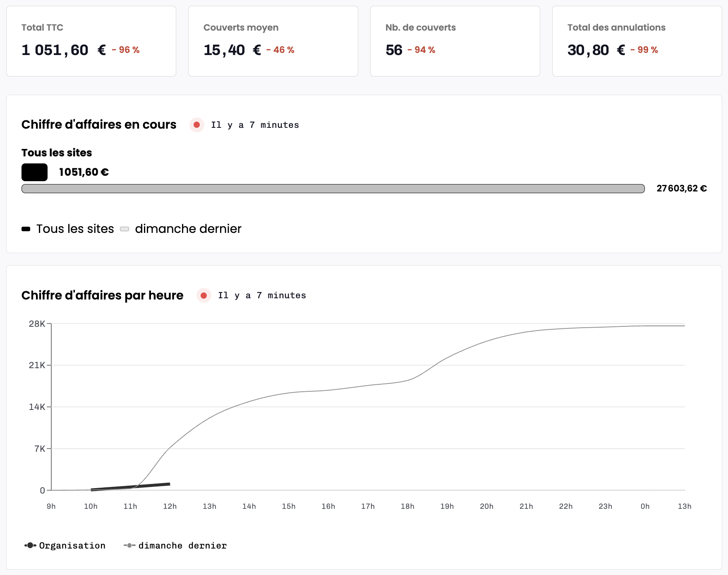This screenshot has height=575, width=728.
Task: Select the 19h label on the x-axis
Action: [x=447, y=506]
